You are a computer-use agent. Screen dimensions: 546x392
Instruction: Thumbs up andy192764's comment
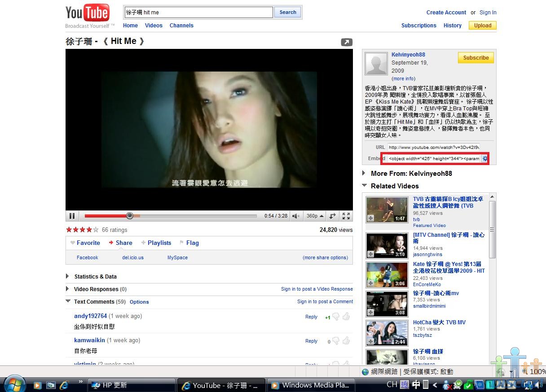(x=346, y=317)
